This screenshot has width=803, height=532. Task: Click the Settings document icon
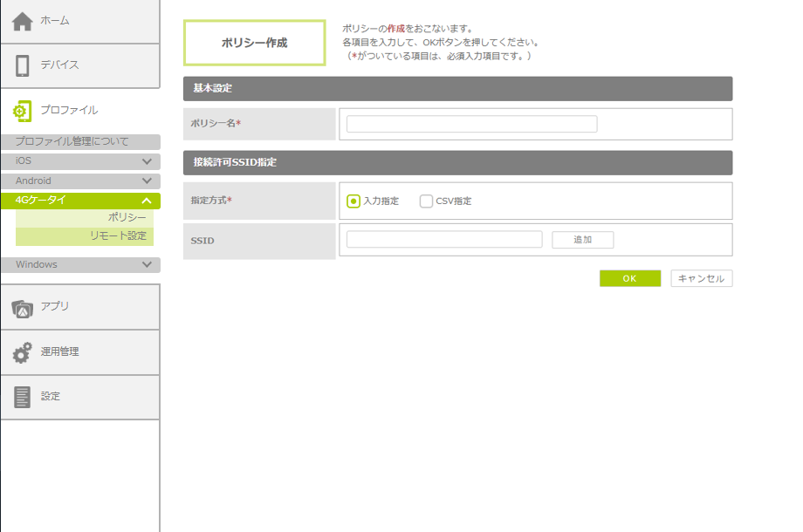tap(23, 397)
